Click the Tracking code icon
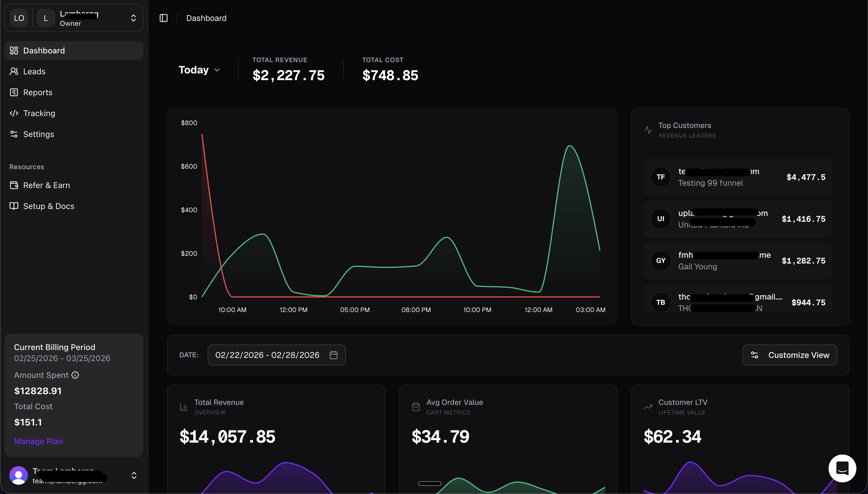868x494 pixels. [x=14, y=113]
